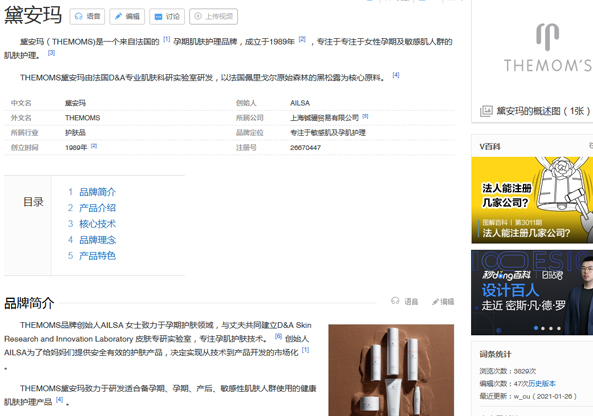Screen dimensions: 593x416
Task: Click registration number 26670447
Action: [305, 147]
